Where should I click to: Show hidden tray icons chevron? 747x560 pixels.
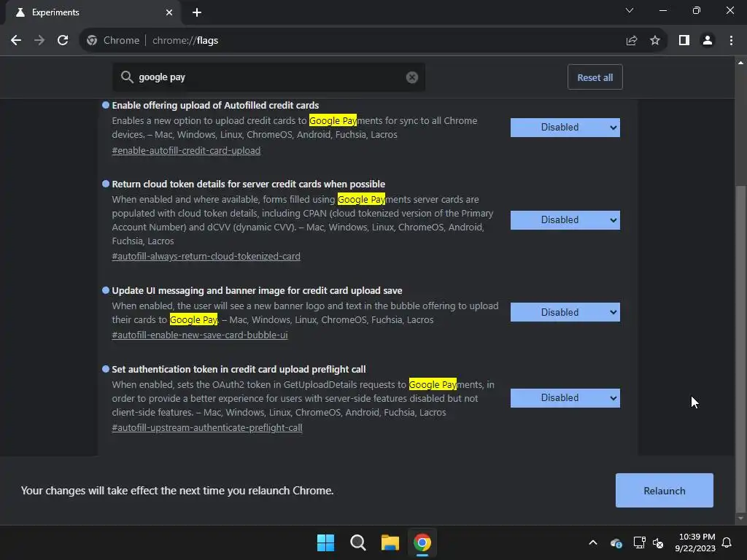pyautogui.click(x=593, y=542)
